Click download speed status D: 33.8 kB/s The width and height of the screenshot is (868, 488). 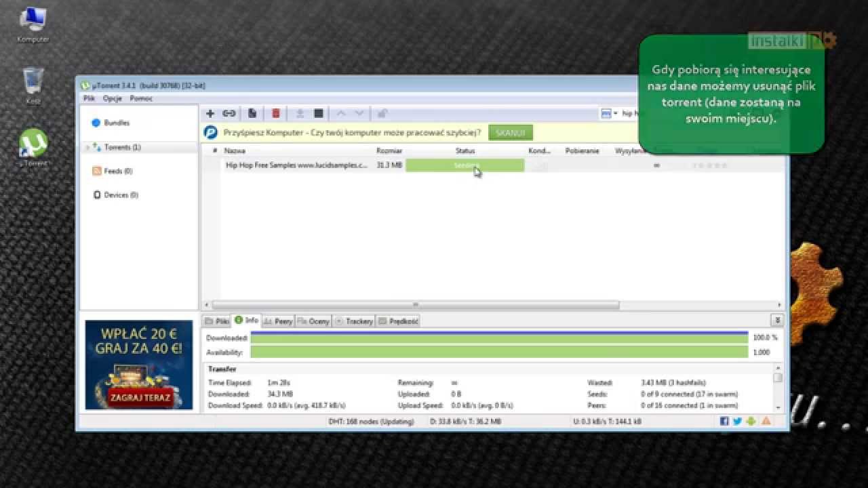point(466,422)
